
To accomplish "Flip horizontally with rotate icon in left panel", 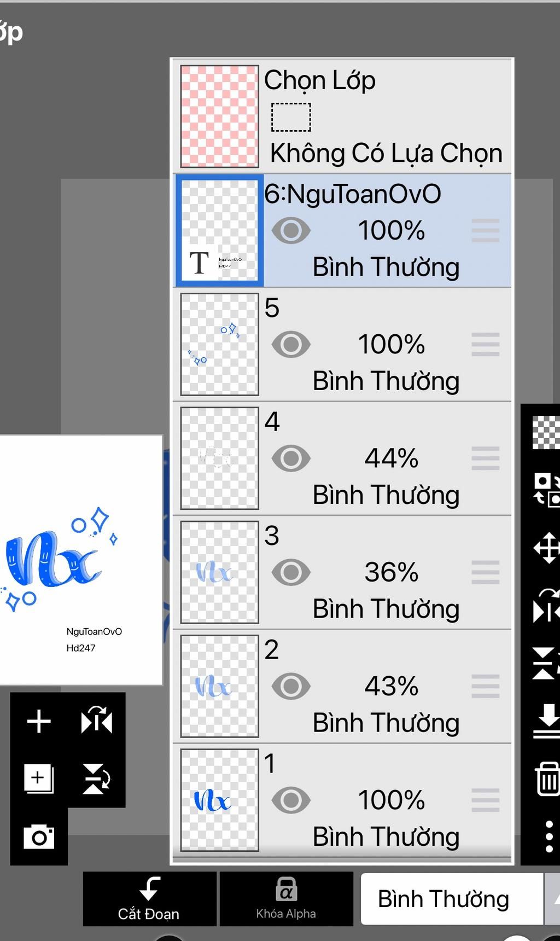I will tap(97, 721).
